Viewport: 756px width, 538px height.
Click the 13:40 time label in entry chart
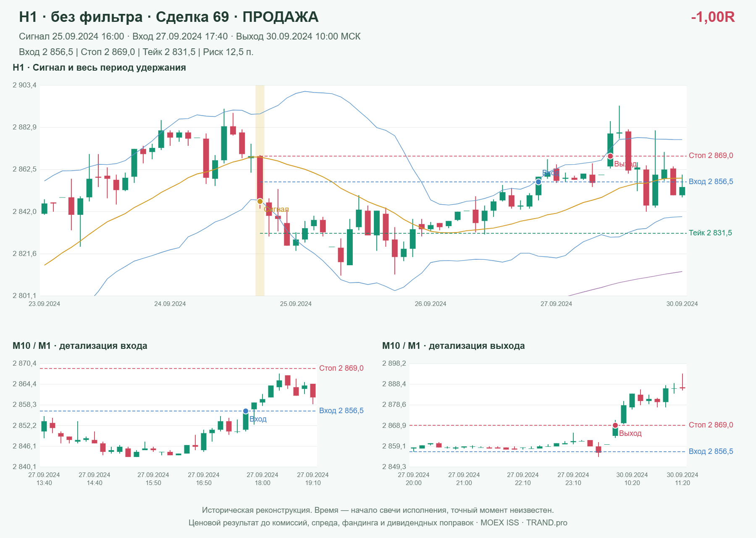pyautogui.click(x=44, y=483)
